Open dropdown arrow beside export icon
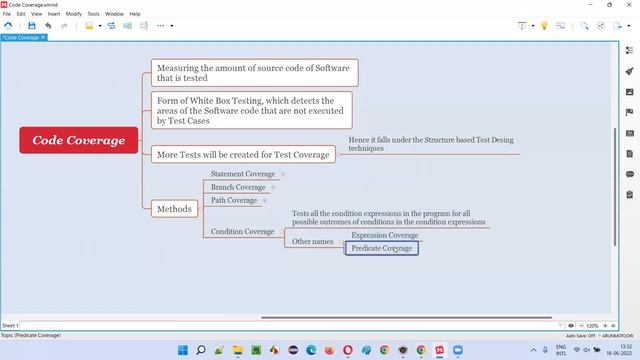The width and height of the screenshot is (640, 360). (629, 26)
